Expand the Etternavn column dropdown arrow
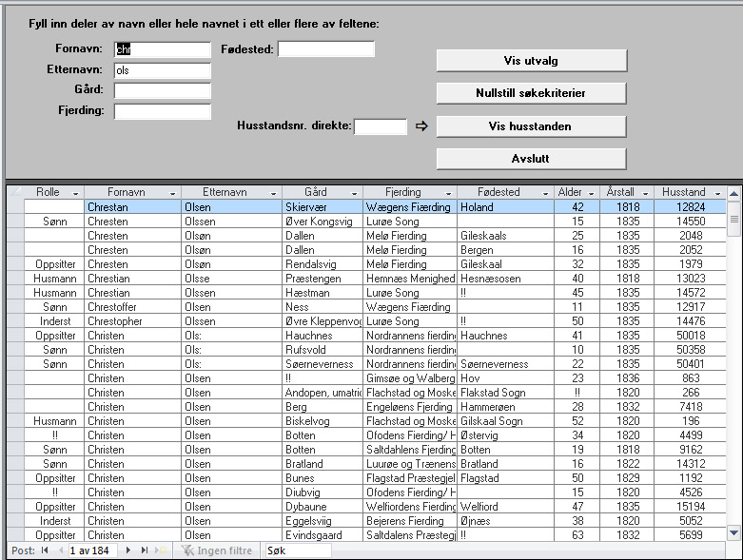 pos(273,192)
